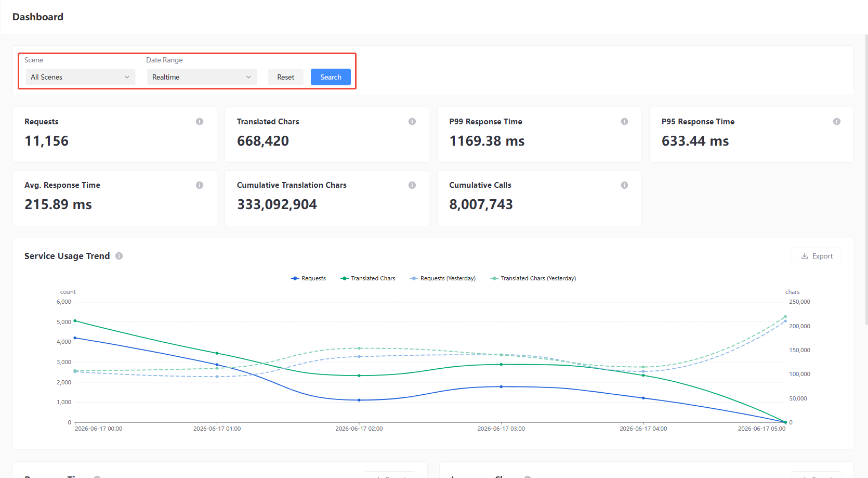Click the 02:00 Requests data point
This screenshot has width=868, height=478.
tap(359, 400)
